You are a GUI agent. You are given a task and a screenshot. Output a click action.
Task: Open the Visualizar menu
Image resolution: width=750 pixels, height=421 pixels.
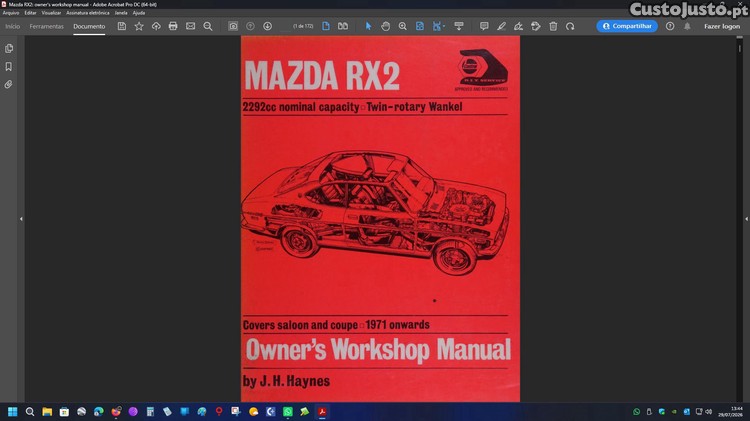pyautogui.click(x=51, y=13)
